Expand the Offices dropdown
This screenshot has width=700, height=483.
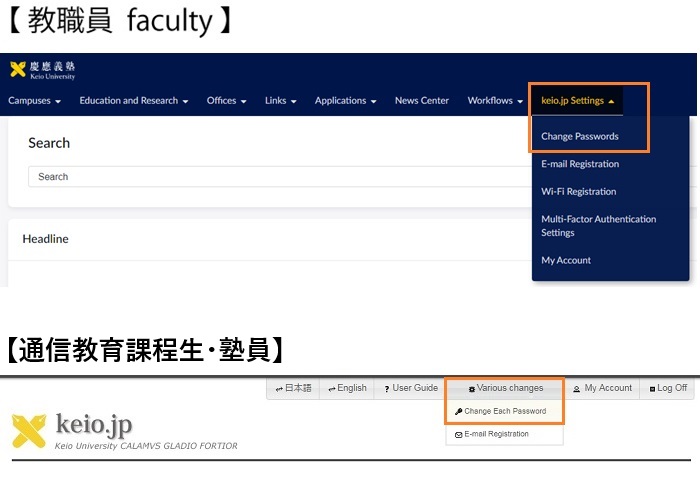(x=225, y=101)
